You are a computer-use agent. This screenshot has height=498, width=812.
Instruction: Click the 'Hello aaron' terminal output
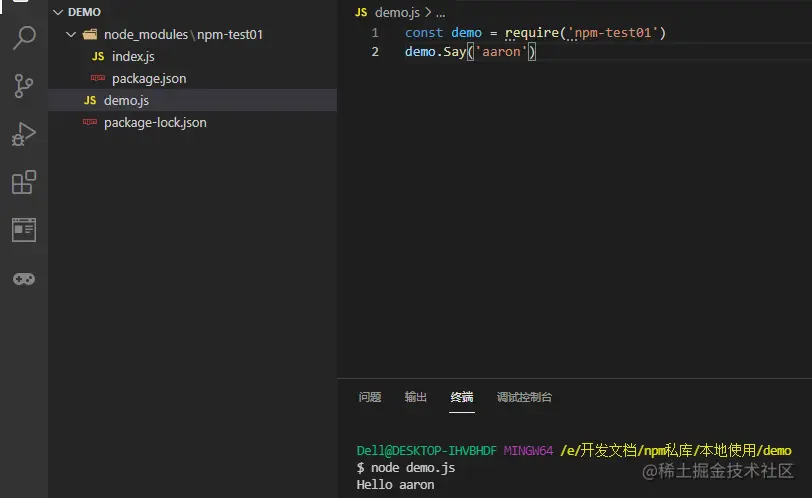point(395,485)
